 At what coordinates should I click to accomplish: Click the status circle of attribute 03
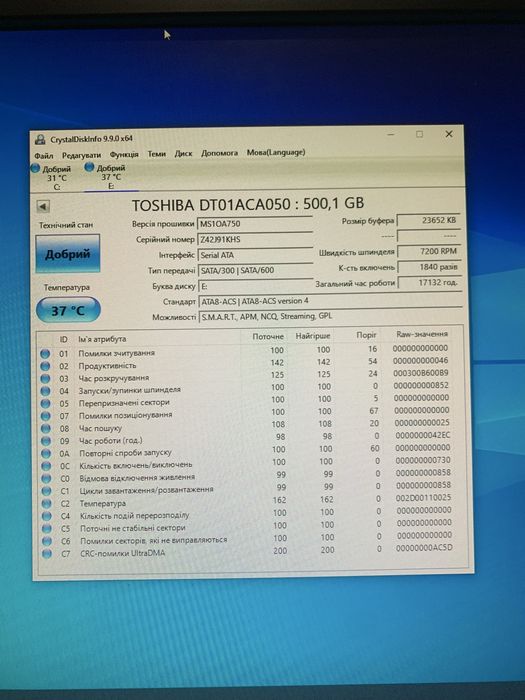click(x=45, y=379)
